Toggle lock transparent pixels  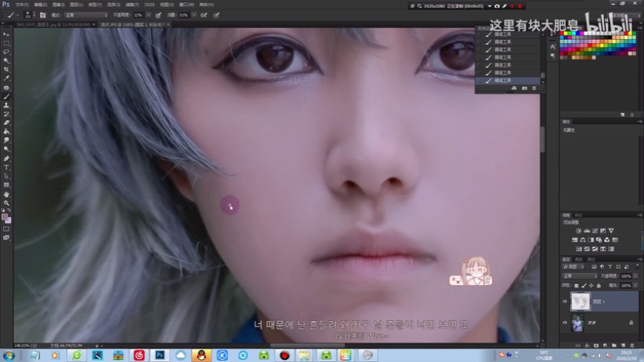click(576, 286)
